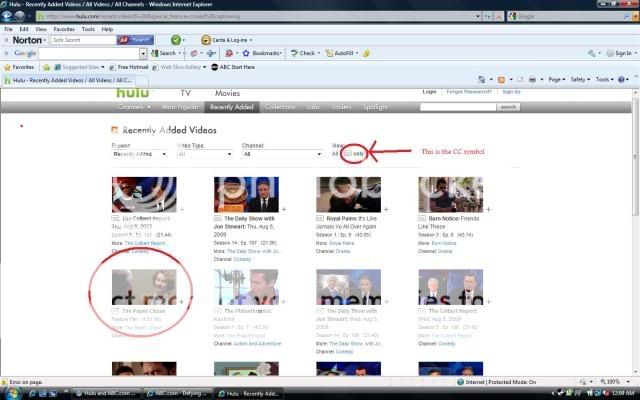
Task: Click the plus icon beside Burn Notice thumbnail
Action: pos(488,209)
